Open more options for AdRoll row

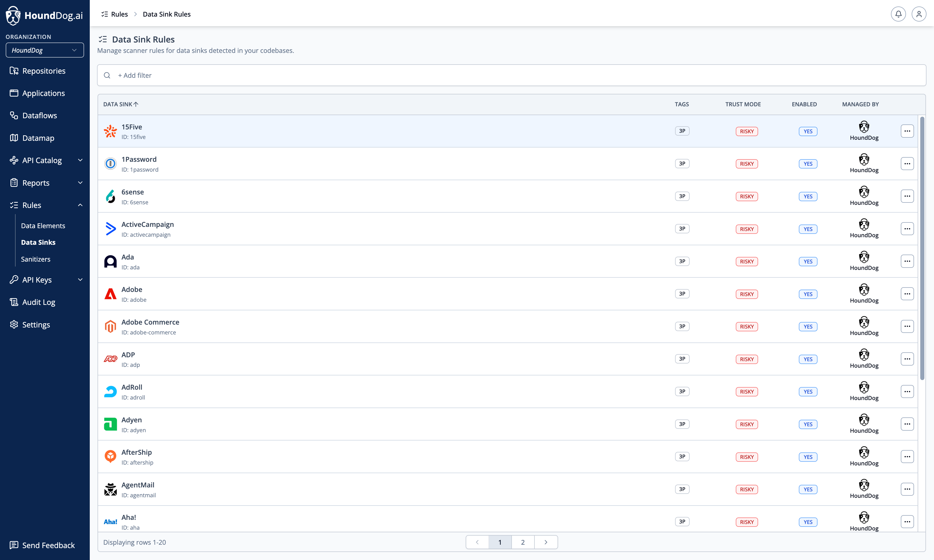pos(907,392)
